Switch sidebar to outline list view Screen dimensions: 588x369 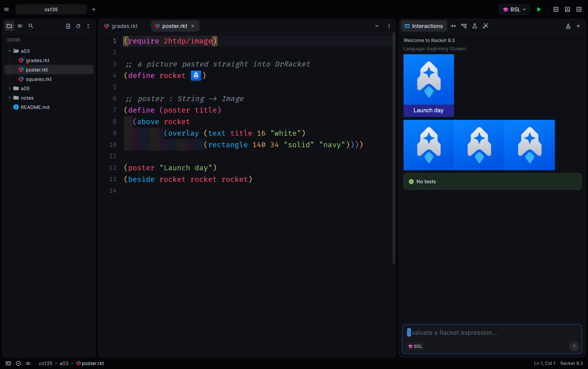(20, 26)
